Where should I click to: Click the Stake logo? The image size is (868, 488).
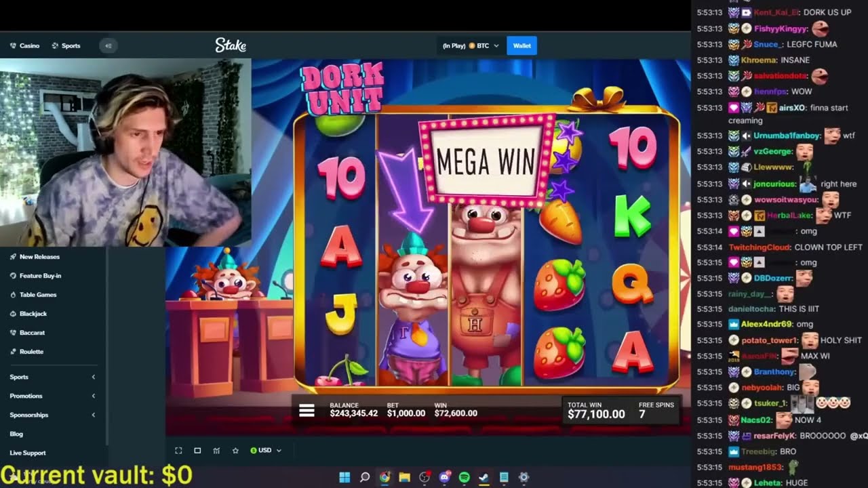click(231, 45)
